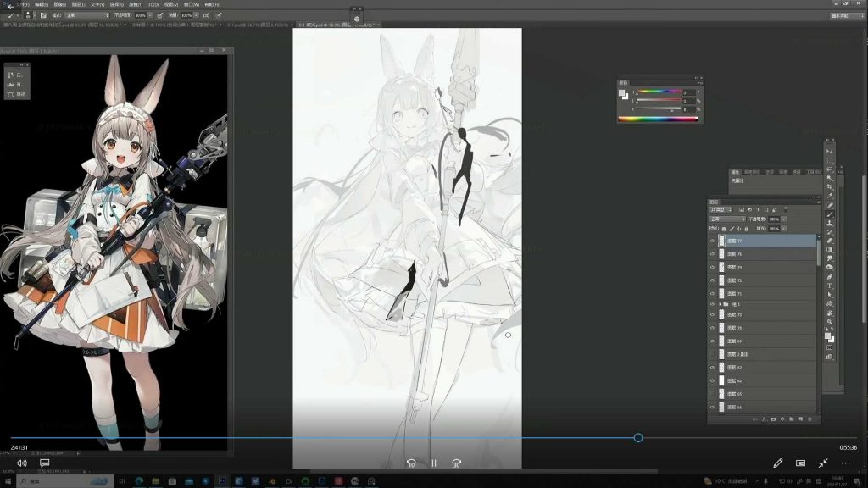
Task: Skip back 10 seconds in the video
Action: click(411, 463)
